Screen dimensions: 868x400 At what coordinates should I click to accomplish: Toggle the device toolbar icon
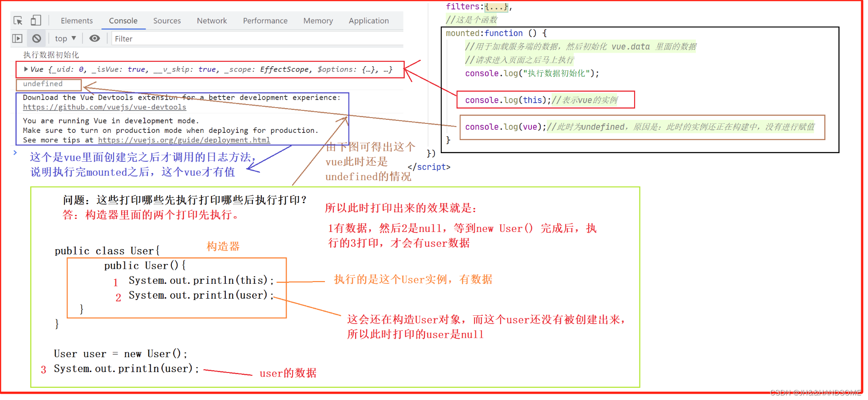pos(36,20)
